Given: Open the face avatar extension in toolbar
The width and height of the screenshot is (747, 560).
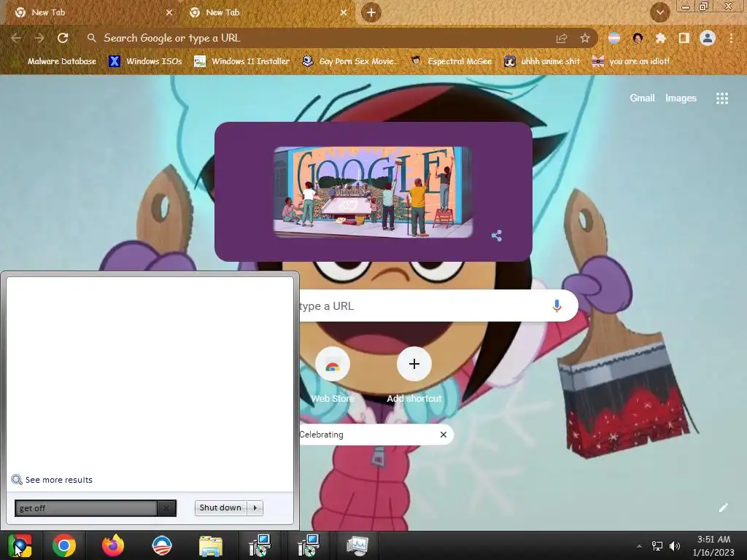Looking at the screenshot, I should coord(638,38).
